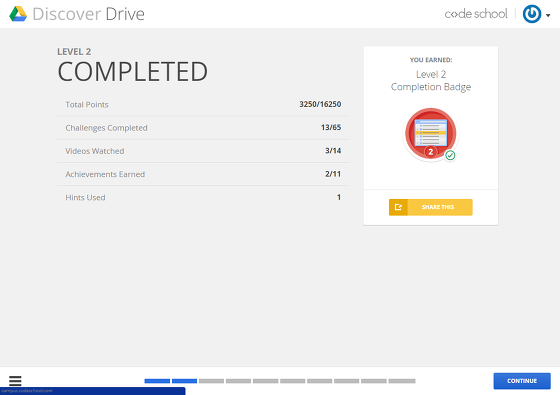Click the campus.codeschool.com status bar URL
Screen dimensions: 560x395
tap(27, 391)
